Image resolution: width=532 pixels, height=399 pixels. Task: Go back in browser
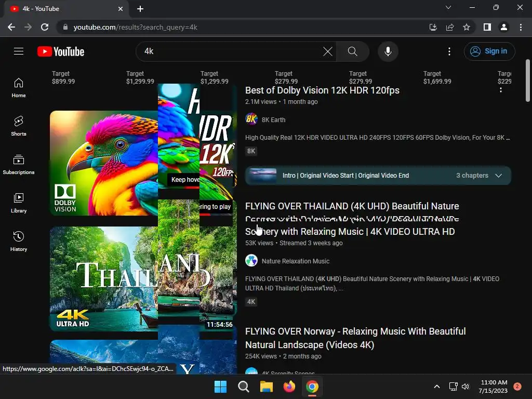(11, 27)
